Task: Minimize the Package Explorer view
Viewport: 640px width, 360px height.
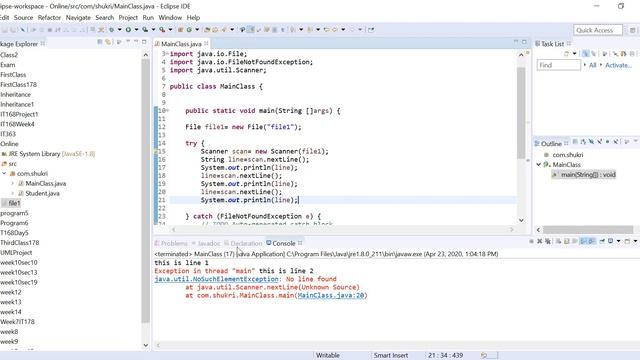Action: (x=136, y=42)
